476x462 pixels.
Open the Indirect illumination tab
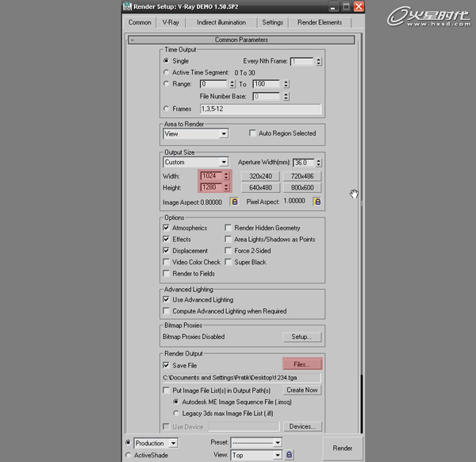[221, 22]
